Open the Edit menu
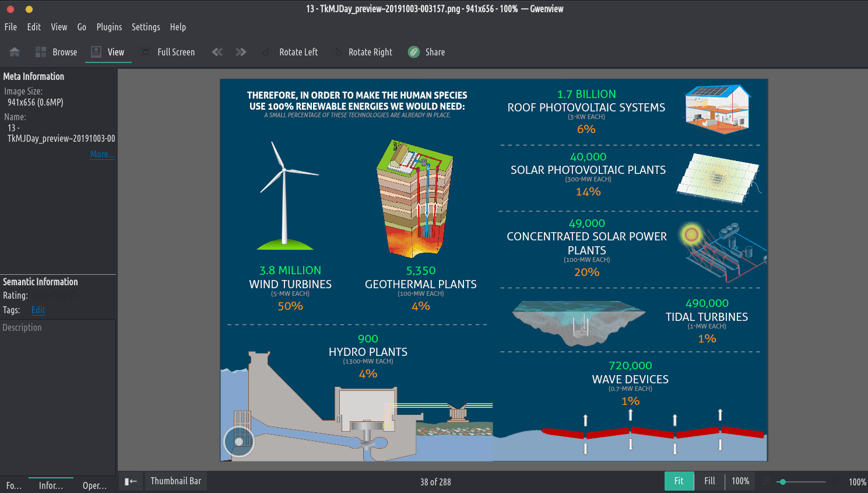868x493 pixels. coord(34,27)
